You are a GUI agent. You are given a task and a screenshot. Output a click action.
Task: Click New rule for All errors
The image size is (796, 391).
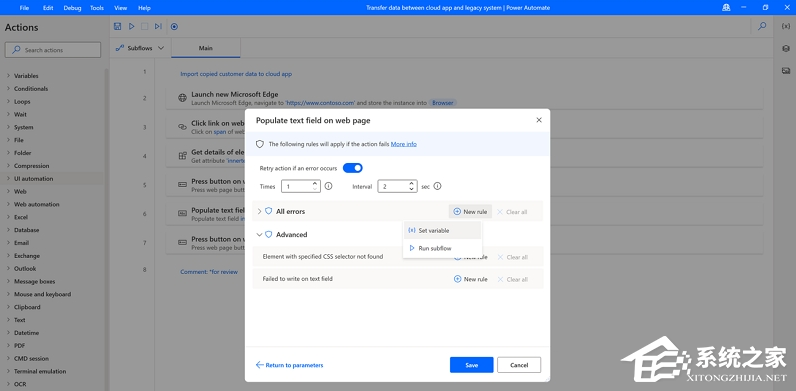tap(470, 212)
